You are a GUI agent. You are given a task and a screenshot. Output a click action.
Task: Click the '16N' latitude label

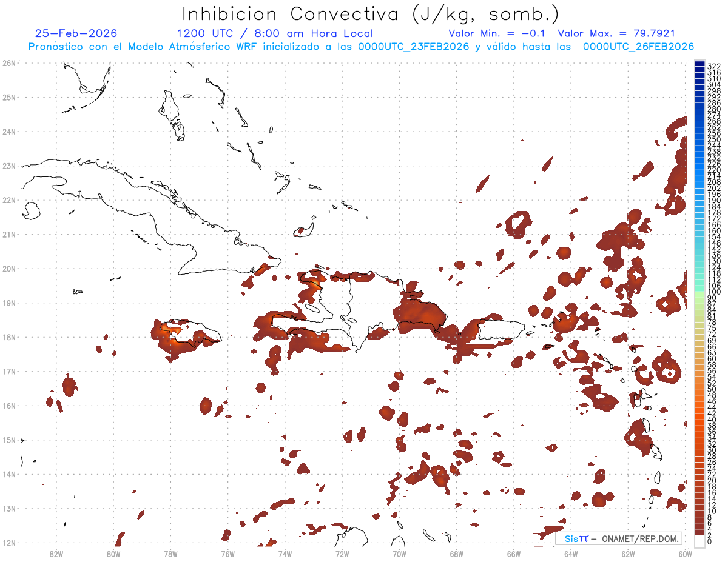pyautogui.click(x=8, y=406)
